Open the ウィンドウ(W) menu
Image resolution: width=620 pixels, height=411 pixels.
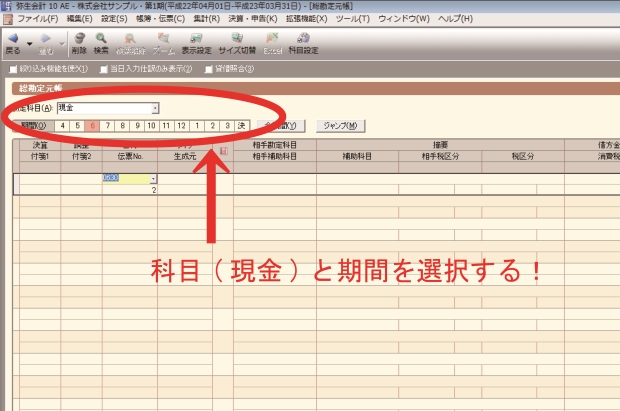click(404, 19)
